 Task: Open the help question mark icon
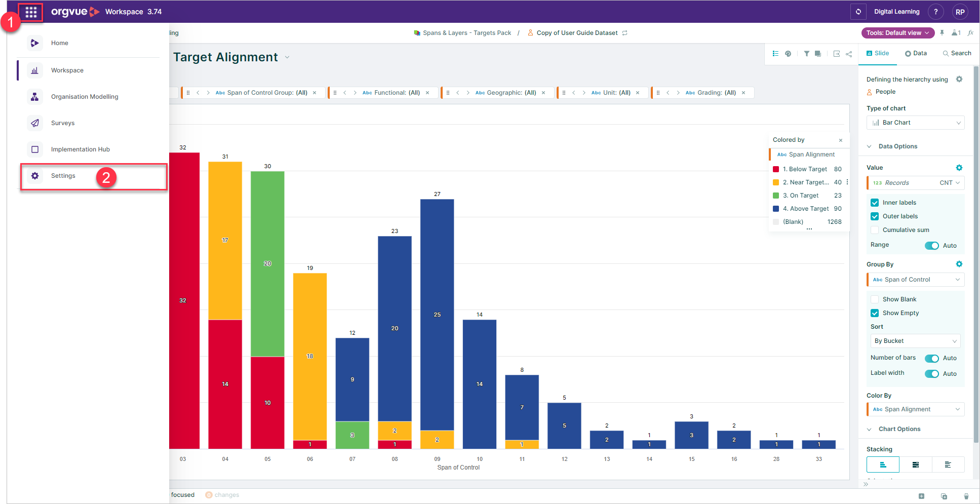tap(936, 12)
